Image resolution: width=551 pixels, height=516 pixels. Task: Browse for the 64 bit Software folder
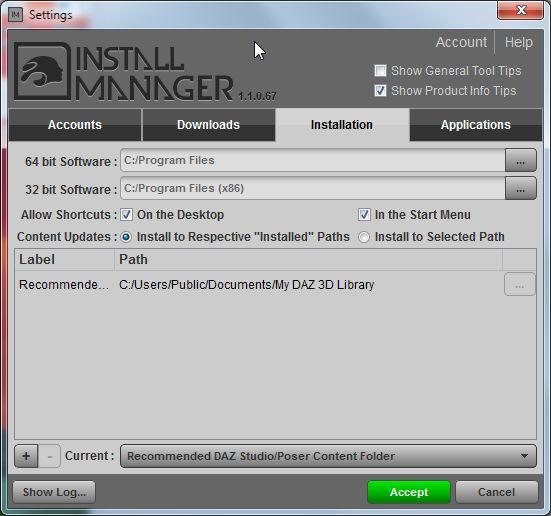[520, 160]
